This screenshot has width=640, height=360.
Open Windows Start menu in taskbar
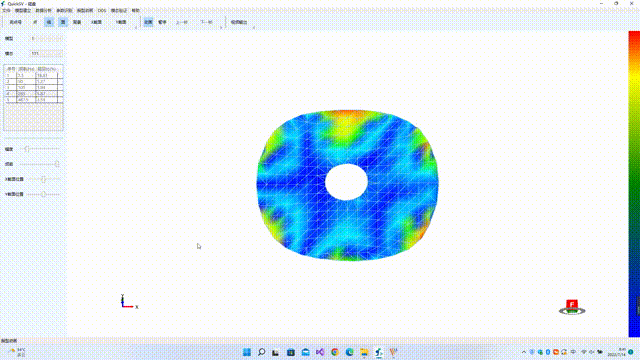(247, 352)
